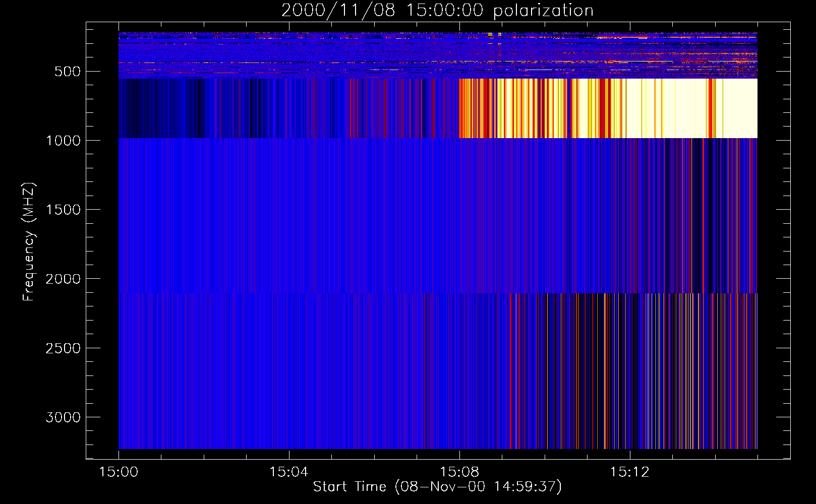Click the 15:08 time axis label
816x504 pixels.
(459, 472)
